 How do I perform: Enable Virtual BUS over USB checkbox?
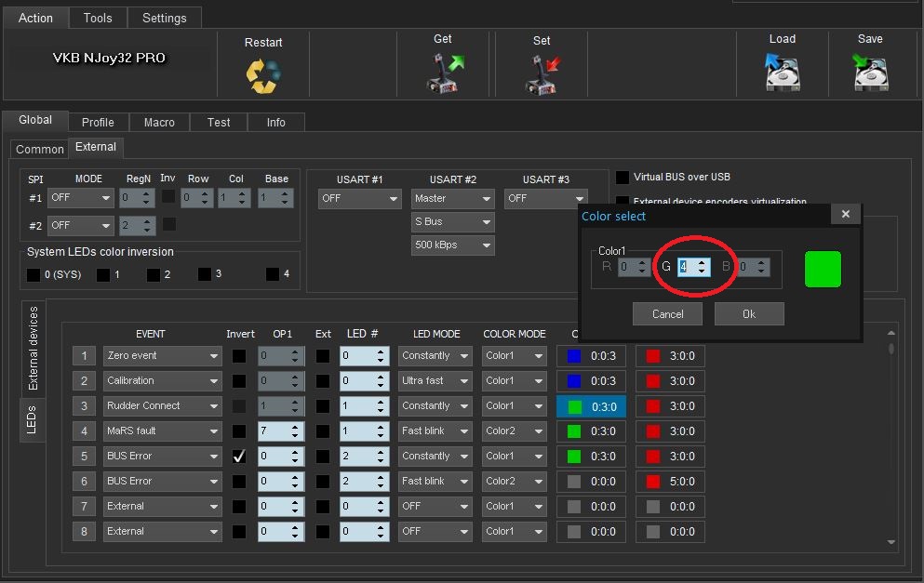tap(623, 177)
